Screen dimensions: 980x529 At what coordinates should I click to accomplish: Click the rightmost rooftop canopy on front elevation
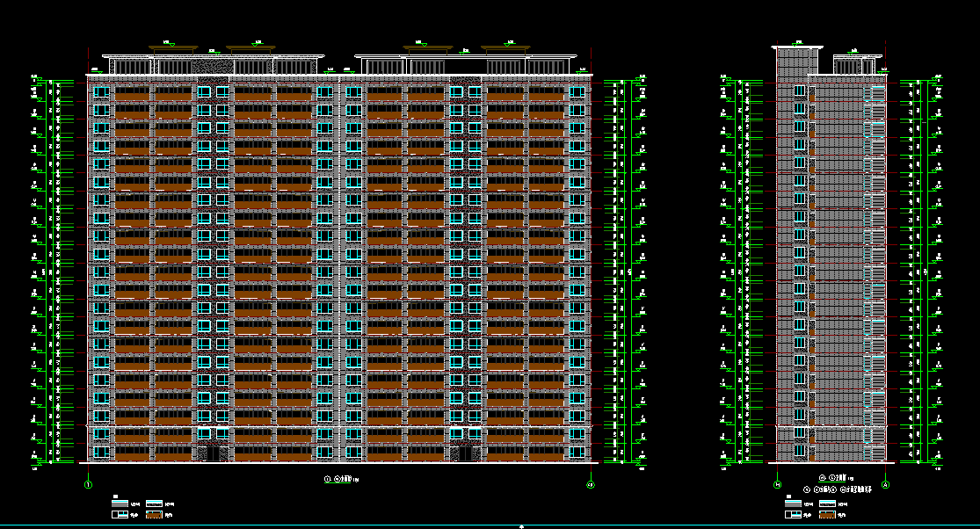[x=506, y=46]
